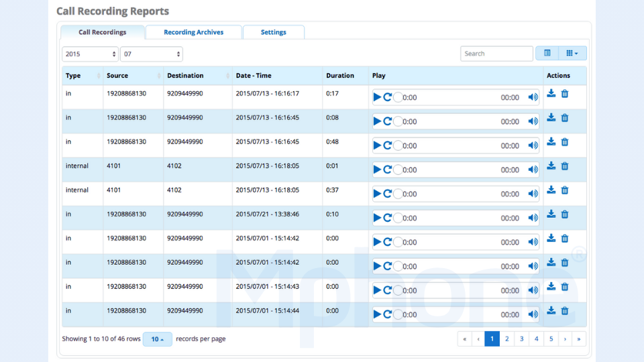Image resolution: width=644 pixels, height=362 pixels.
Task: Download the 16:16:17 recording
Action: coord(551,94)
